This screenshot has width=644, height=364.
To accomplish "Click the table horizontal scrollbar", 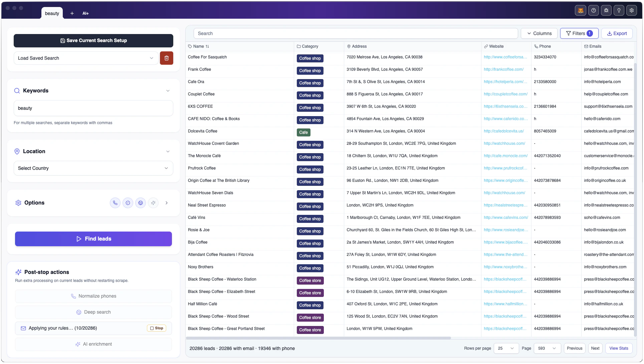I will [318, 338].
